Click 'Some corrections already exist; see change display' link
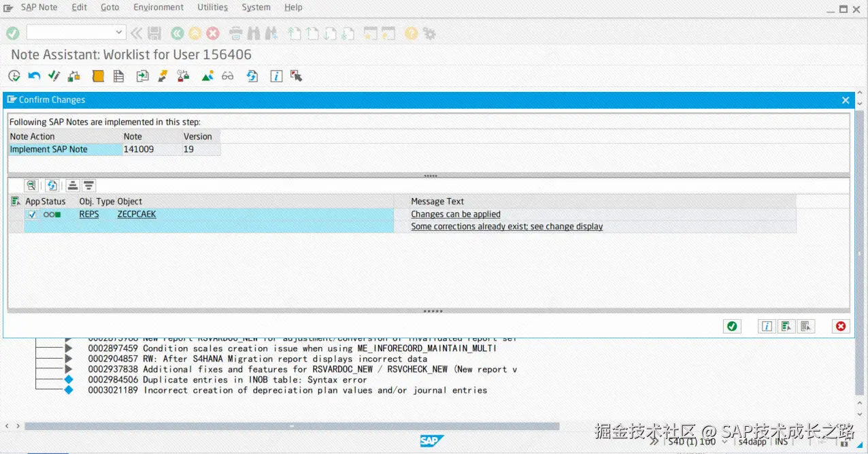This screenshot has height=454, width=868. pos(507,227)
